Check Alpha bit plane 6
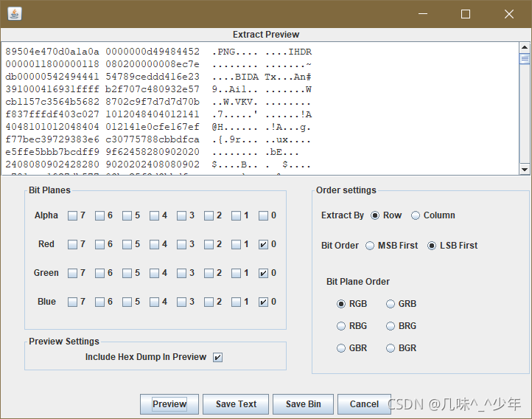Viewport: 532px width, 419px height. click(x=99, y=215)
